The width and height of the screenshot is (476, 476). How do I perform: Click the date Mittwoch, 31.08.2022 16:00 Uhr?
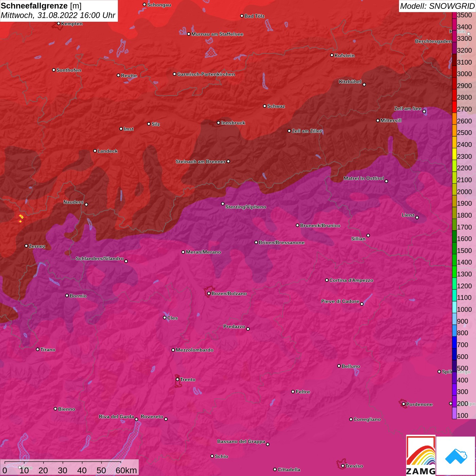point(58,15)
